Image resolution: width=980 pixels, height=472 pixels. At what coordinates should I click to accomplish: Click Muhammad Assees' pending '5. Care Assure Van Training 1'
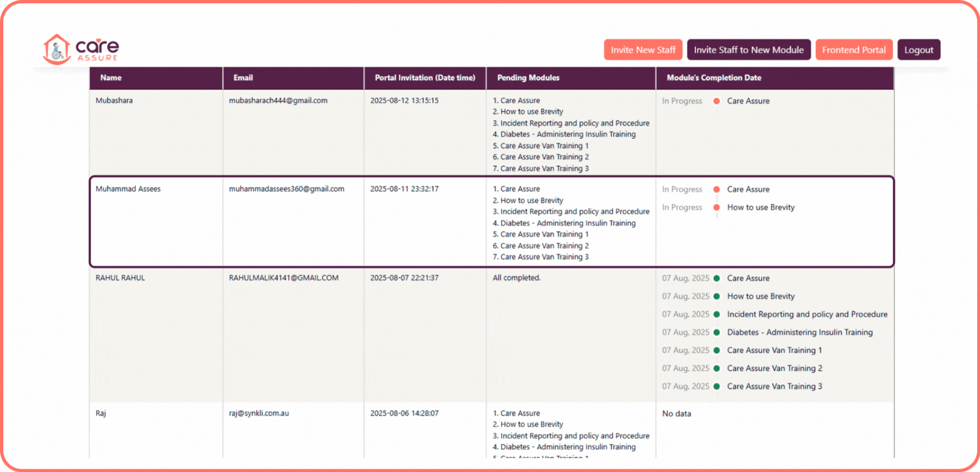point(541,234)
